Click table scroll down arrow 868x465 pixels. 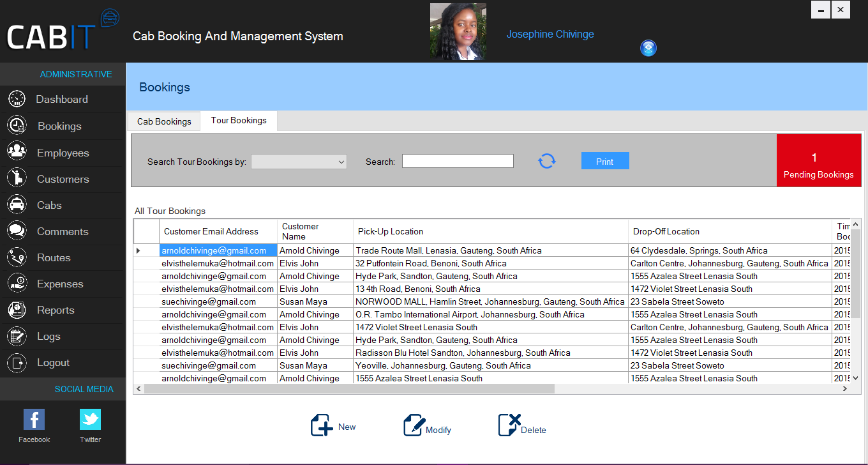856,378
